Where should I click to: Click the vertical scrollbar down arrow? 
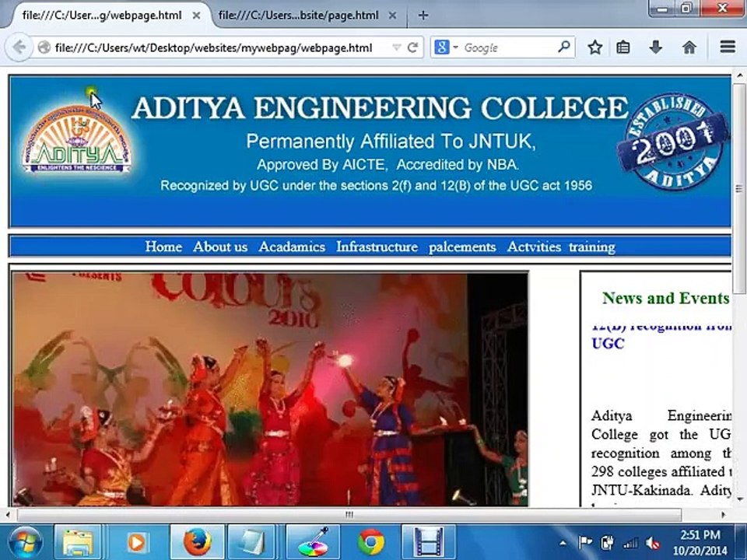[739, 499]
